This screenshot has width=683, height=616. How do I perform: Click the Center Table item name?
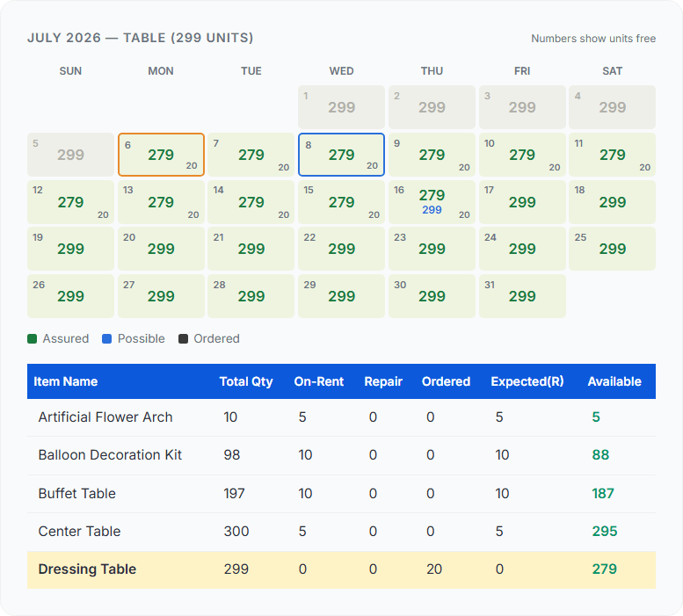point(79,531)
